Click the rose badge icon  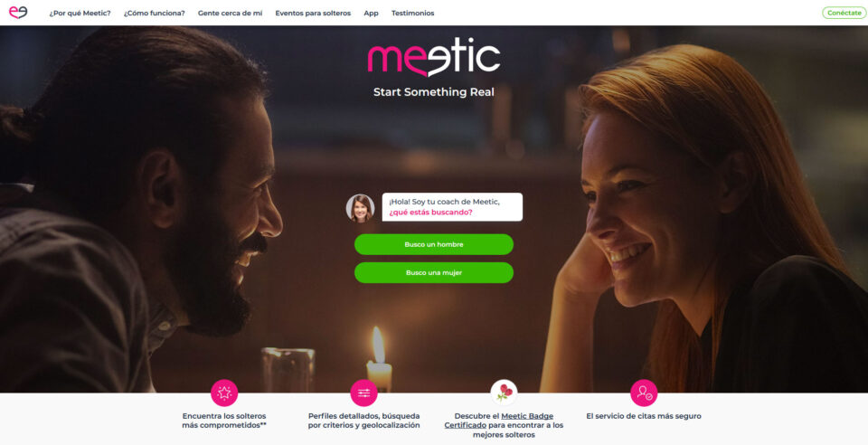coord(504,393)
